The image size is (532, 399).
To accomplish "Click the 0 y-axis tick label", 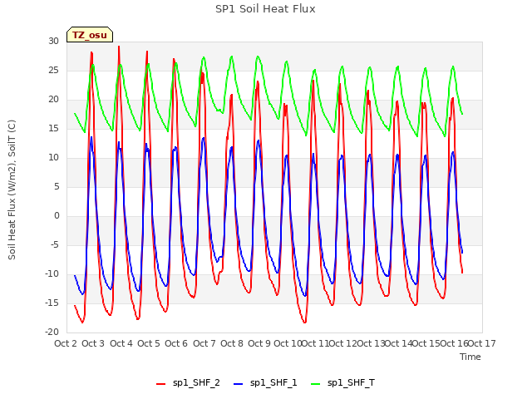I will pos(57,216).
